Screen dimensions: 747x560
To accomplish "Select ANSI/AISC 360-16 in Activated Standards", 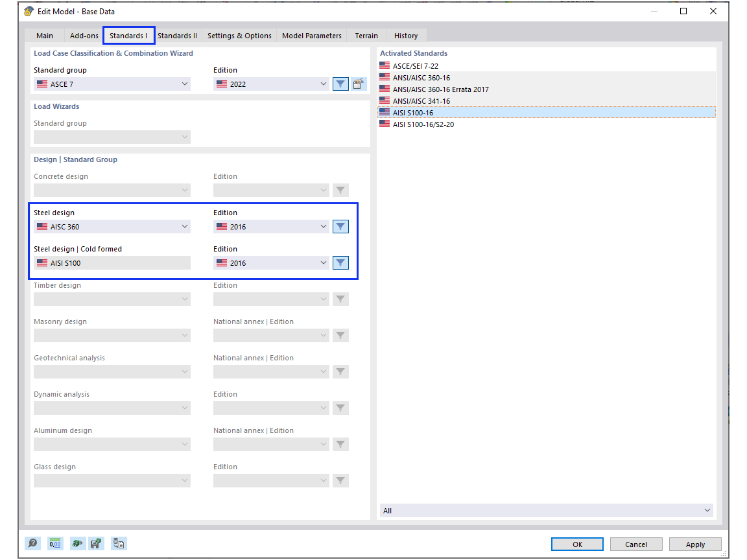I will [547, 78].
